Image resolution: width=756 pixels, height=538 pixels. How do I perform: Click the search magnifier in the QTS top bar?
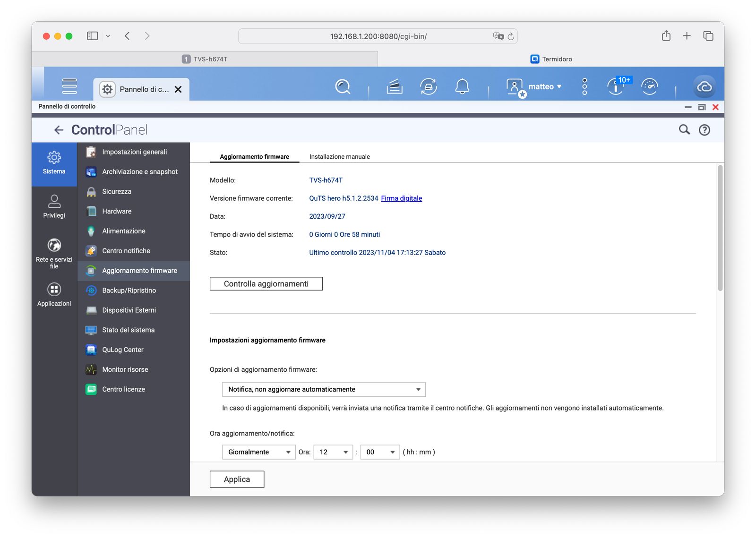coord(343,86)
